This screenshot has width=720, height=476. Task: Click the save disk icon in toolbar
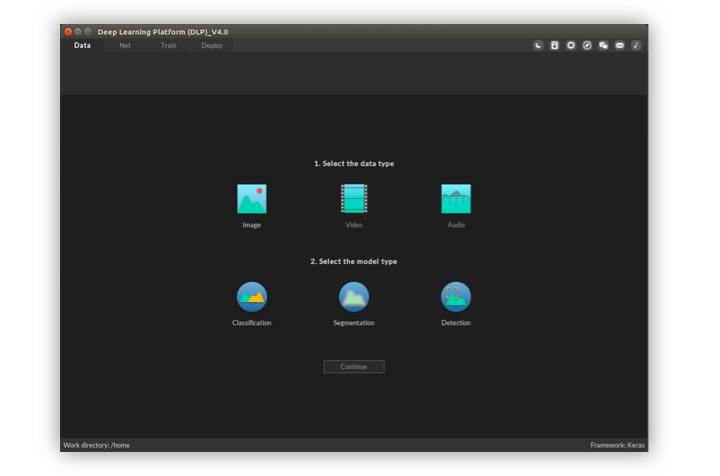pyautogui.click(x=555, y=45)
